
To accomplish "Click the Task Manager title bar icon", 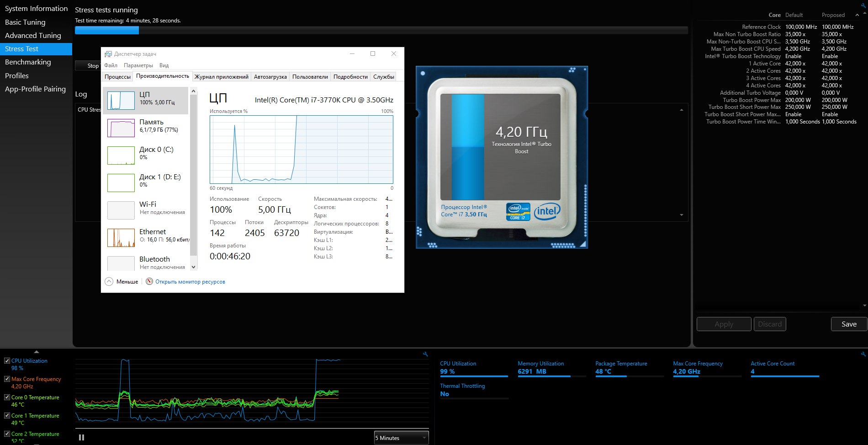I will (108, 54).
